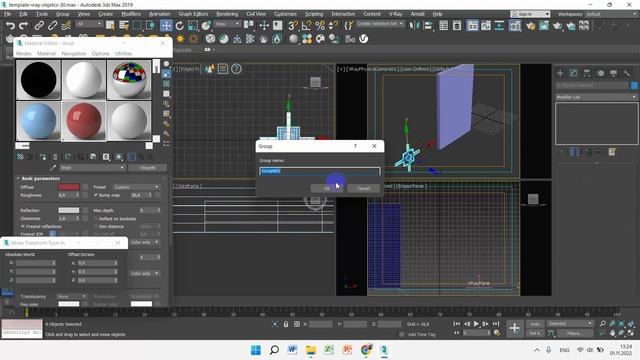The image size is (640, 360).
Task: Click the Group dialog help question mark
Action: pyautogui.click(x=355, y=146)
